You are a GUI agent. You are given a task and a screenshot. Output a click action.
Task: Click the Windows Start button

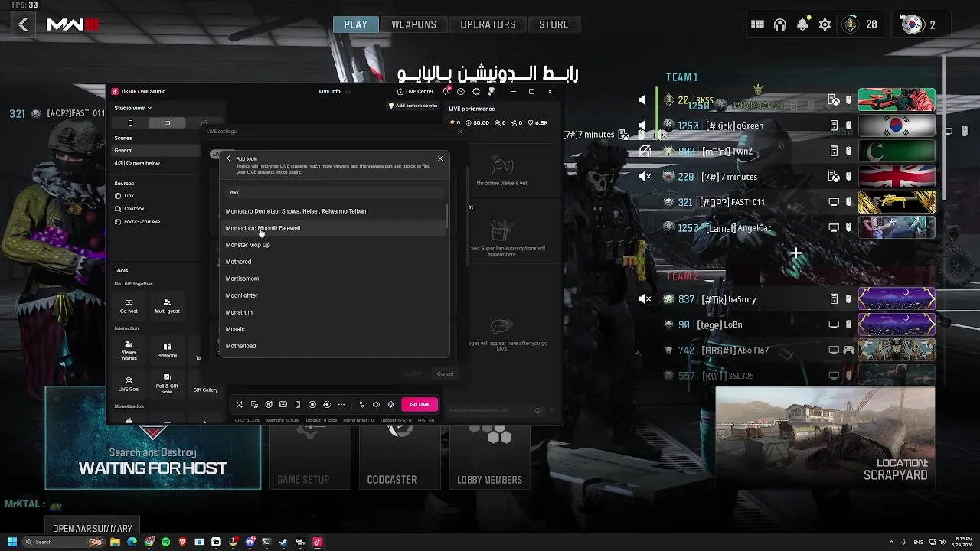pyautogui.click(x=12, y=542)
